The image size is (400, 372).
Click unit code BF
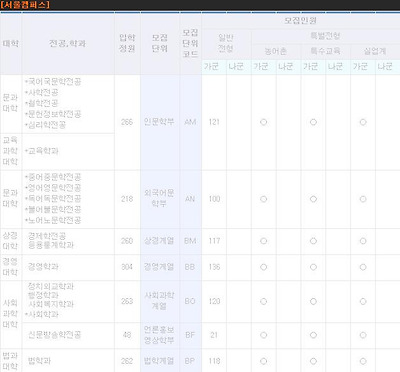(190, 335)
